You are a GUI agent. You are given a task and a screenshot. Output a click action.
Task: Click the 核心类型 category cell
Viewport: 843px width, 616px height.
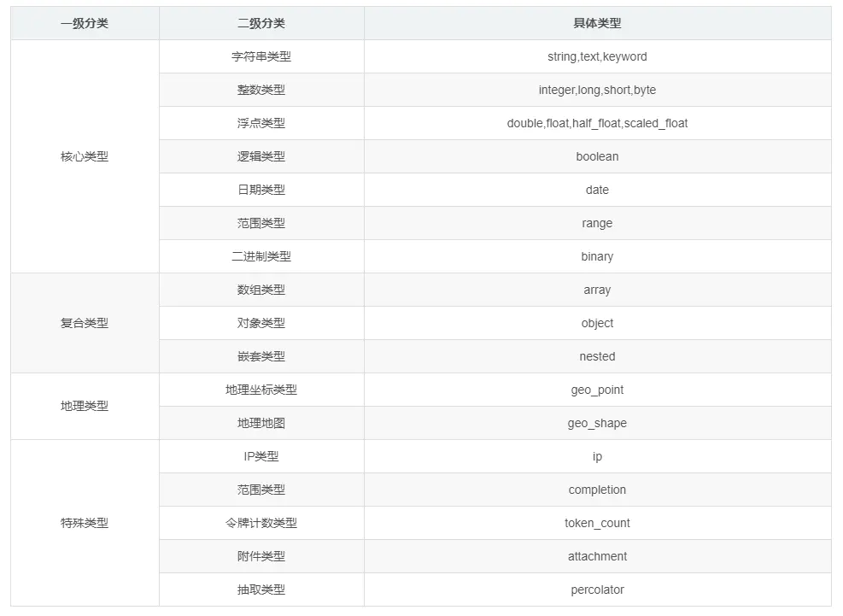pos(83,156)
